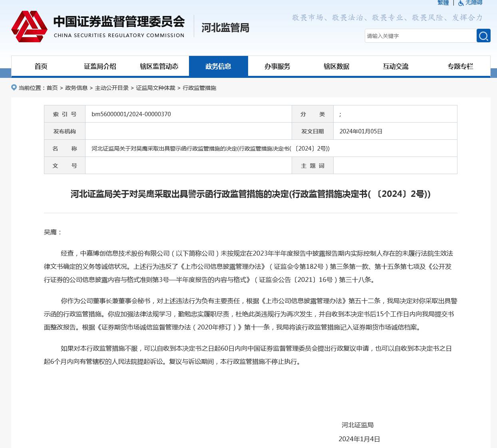Go to 政务信息 in the breadcrumb
This screenshot has width=497, height=448.
[x=76, y=88]
